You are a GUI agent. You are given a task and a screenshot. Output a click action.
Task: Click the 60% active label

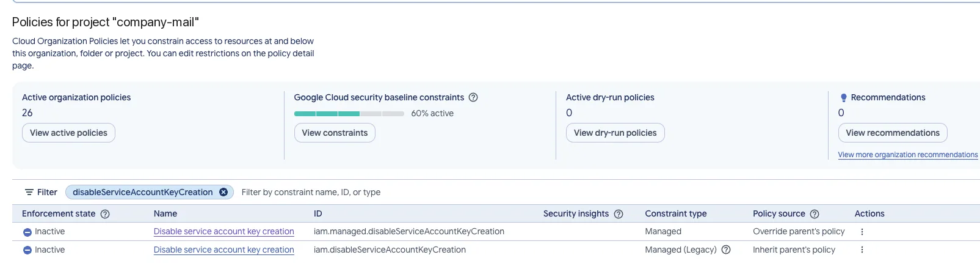point(432,114)
